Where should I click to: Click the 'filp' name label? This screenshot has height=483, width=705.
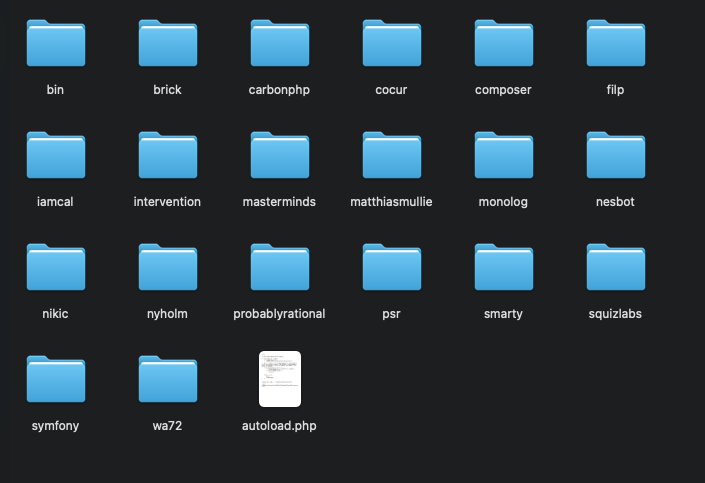pos(615,90)
